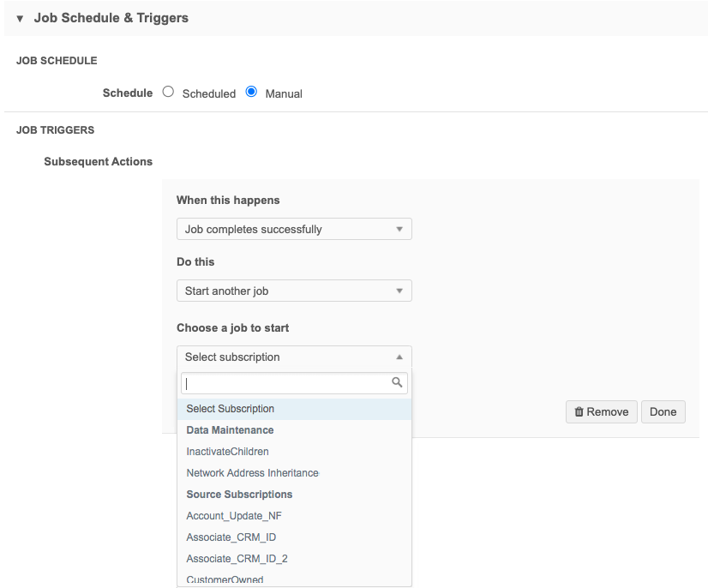This screenshot has width=708, height=588.
Task: Select Associate_CRM_ID_2 subscription
Action: coord(237,559)
